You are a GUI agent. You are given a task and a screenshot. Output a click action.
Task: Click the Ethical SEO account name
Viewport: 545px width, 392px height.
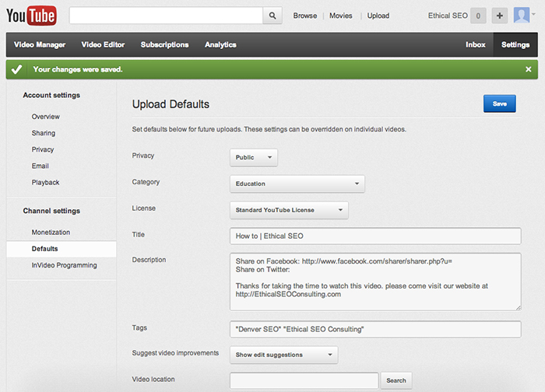coord(448,16)
